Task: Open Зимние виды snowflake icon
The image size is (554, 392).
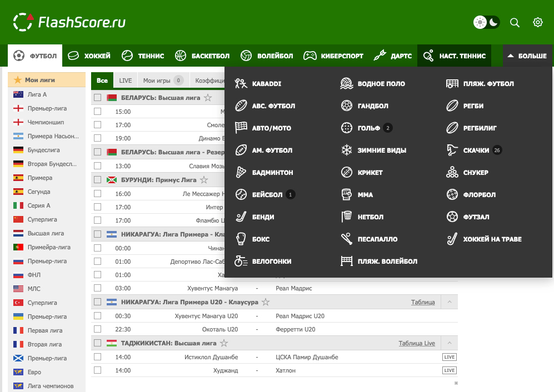Action: (x=347, y=150)
